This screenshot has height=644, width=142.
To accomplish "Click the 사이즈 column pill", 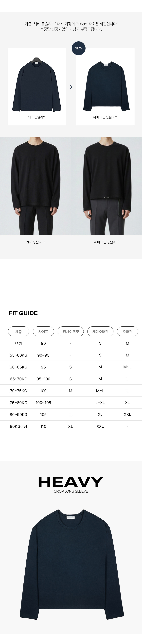I will point(43,332).
